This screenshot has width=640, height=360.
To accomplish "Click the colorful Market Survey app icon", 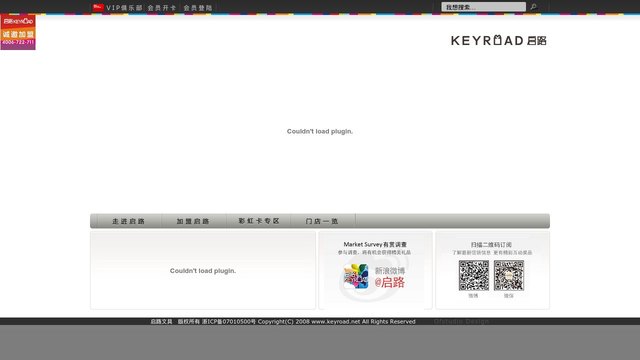I will [356, 276].
